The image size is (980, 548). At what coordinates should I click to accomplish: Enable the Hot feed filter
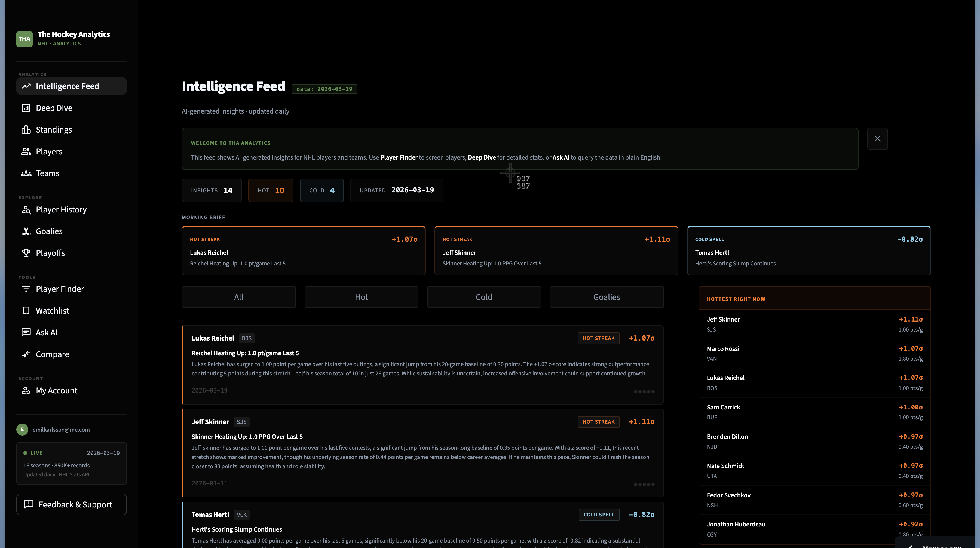[x=361, y=297]
